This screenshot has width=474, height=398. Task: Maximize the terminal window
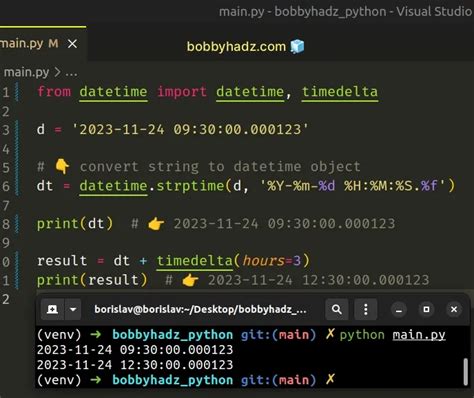click(x=426, y=310)
